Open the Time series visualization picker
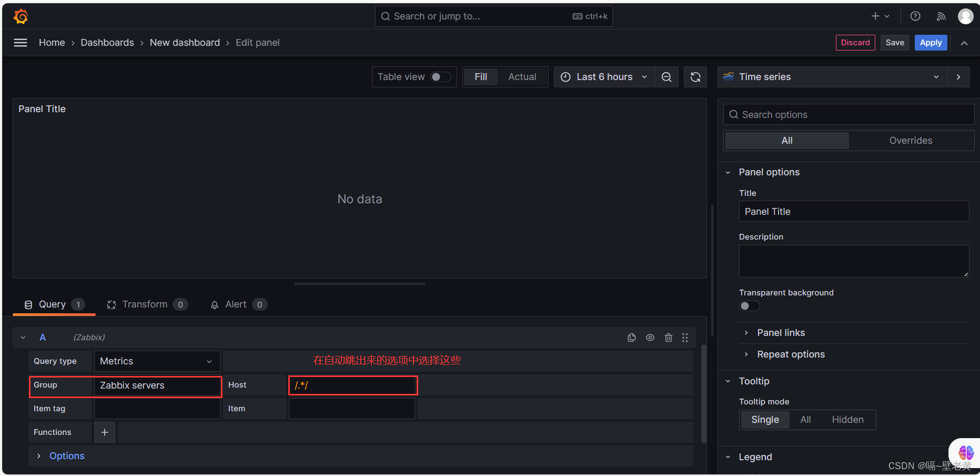This screenshot has width=980, height=476. [x=832, y=77]
